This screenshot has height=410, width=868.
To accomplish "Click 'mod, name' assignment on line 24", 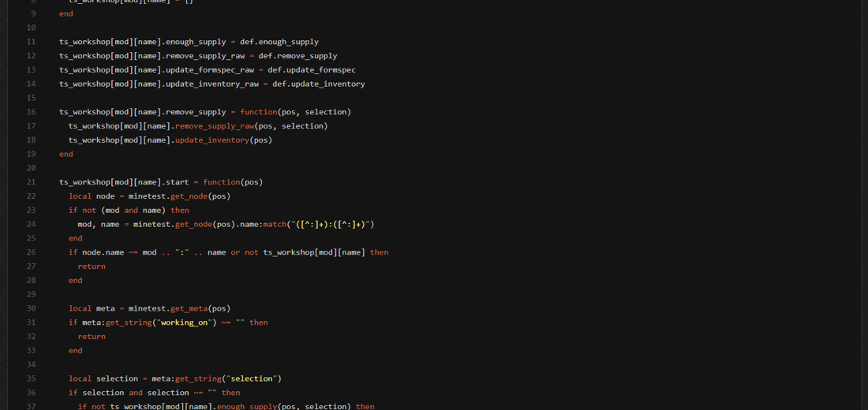I will [x=99, y=224].
